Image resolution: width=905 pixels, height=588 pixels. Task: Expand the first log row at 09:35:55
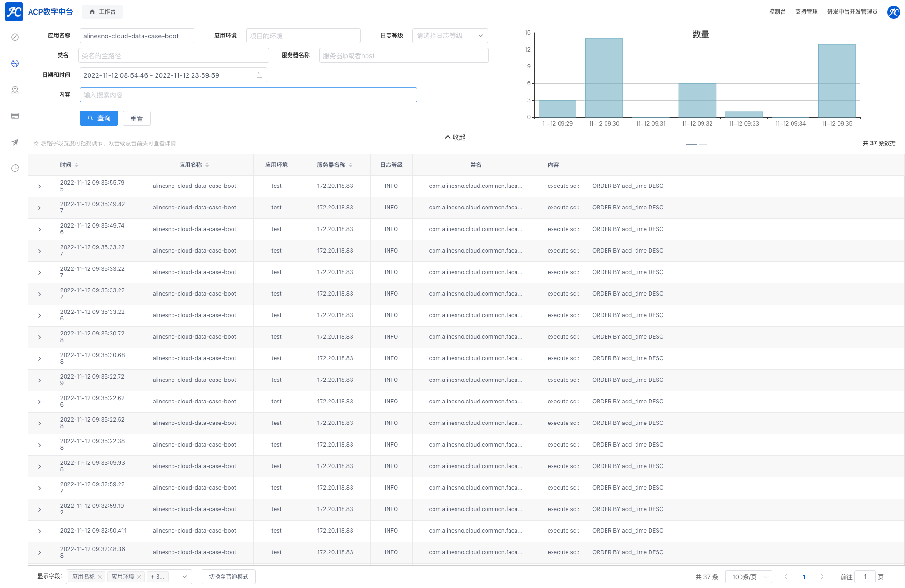tap(40, 186)
